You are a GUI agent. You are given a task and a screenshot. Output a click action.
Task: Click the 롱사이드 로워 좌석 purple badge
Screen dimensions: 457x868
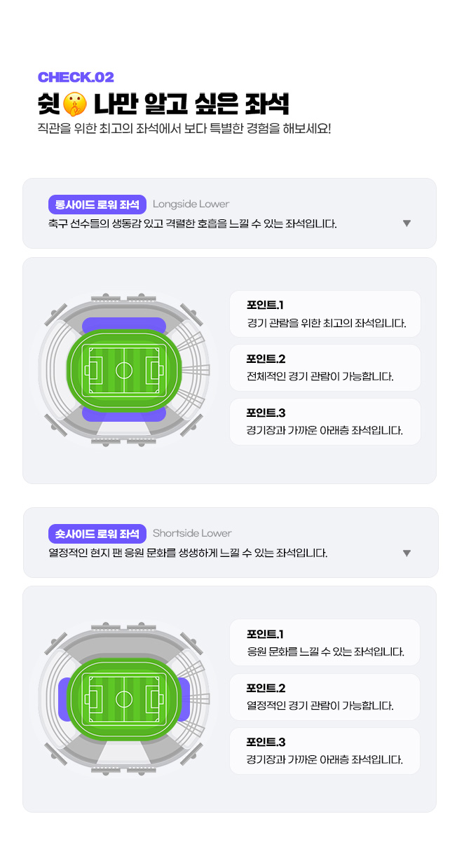[97, 205]
